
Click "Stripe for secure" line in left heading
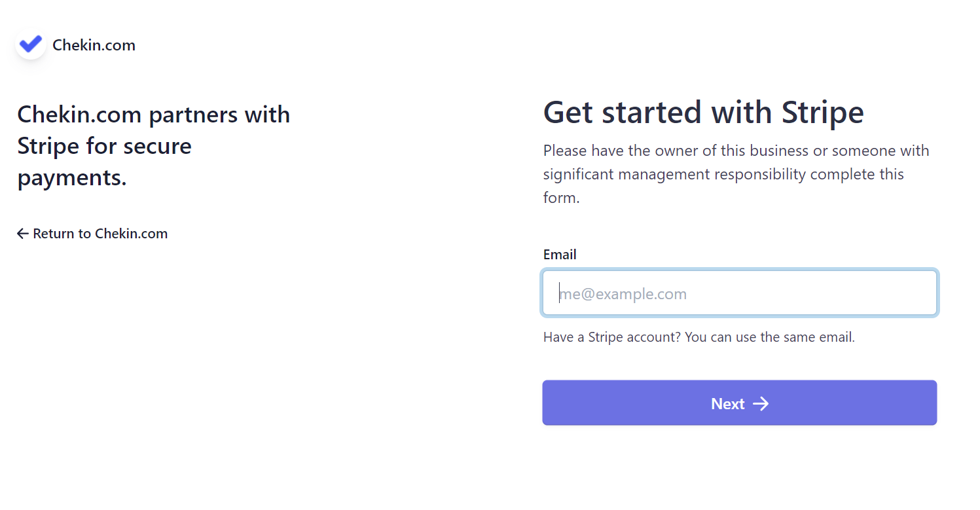click(104, 145)
